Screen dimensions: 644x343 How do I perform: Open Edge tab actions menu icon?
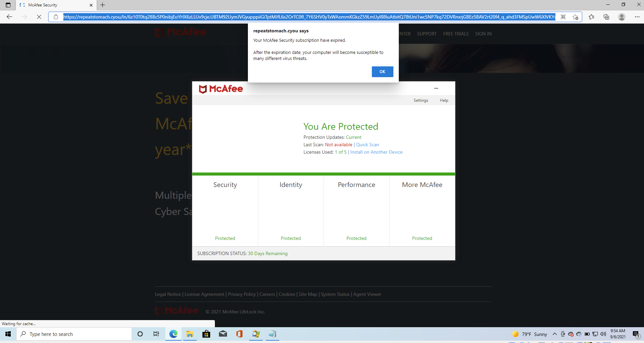[8, 5]
